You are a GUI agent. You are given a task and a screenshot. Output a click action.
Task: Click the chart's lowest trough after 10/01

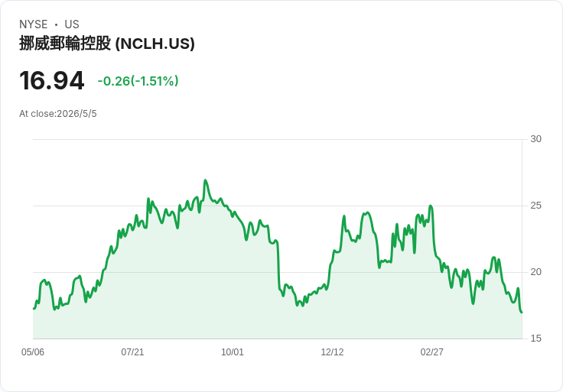tap(303, 306)
